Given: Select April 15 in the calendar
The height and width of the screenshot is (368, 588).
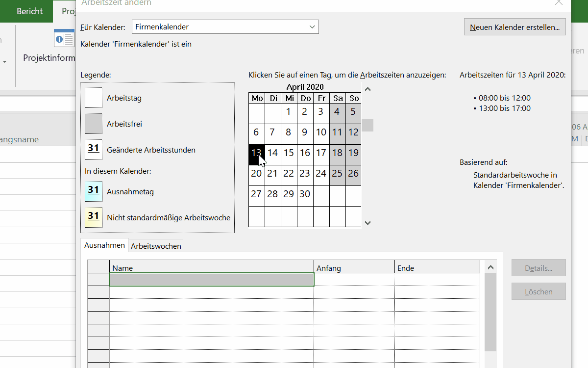Looking at the screenshot, I should point(289,153).
